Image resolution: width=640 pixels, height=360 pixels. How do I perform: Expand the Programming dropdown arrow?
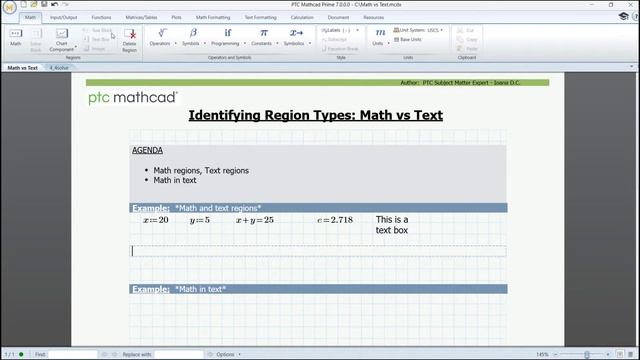(x=245, y=43)
